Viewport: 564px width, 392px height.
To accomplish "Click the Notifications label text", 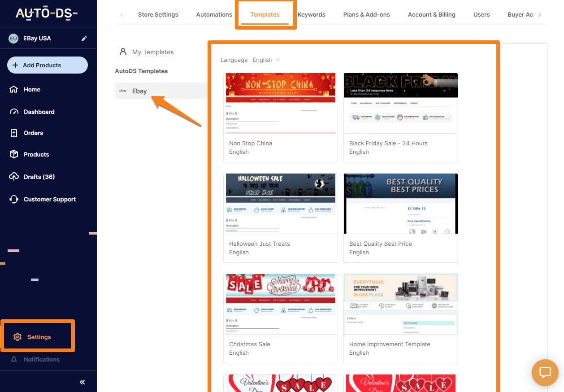I will point(42,360).
